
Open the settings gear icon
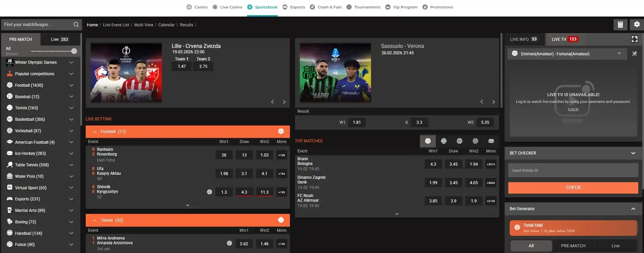(x=637, y=24)
